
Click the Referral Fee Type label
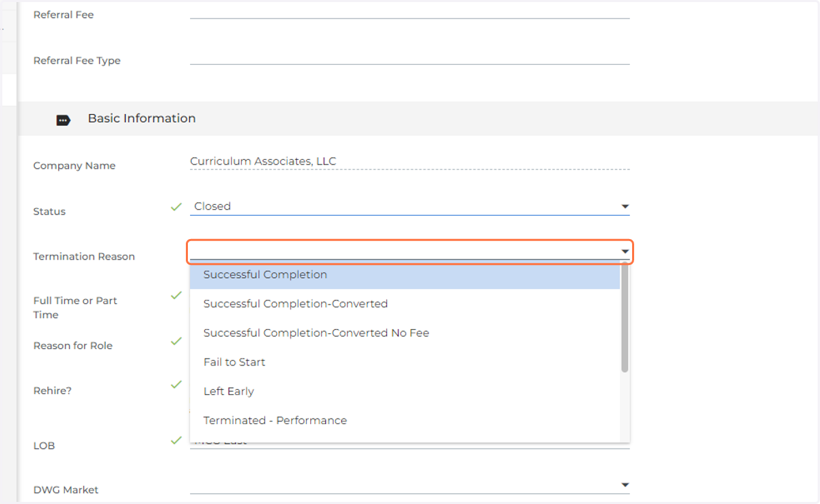click(77, 61)
